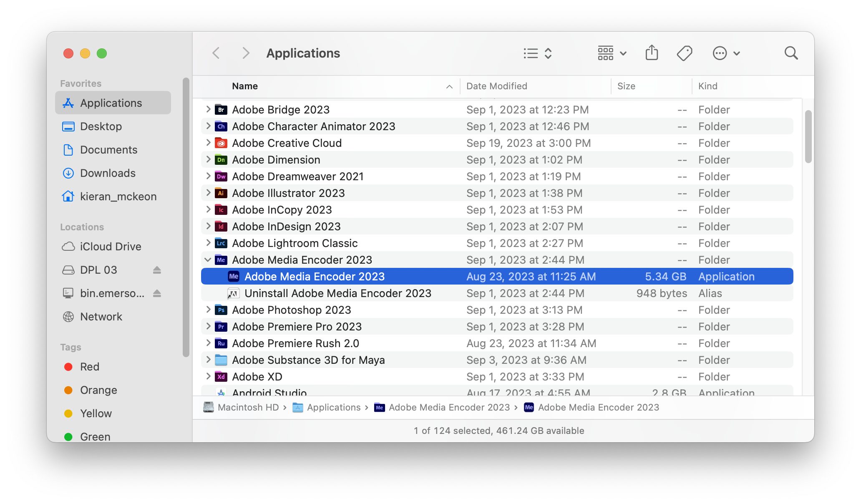Click the Adobe Dimension Dn icon
Screen dimensions: 861x504
pyautogui.click(x=221, y=160)
